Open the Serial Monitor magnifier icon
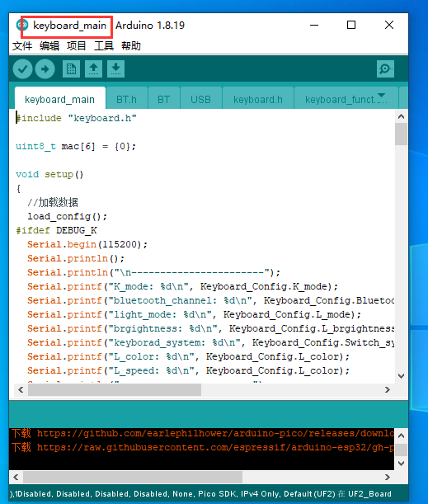Screen dimensions: 428x504 click(385, 68)
